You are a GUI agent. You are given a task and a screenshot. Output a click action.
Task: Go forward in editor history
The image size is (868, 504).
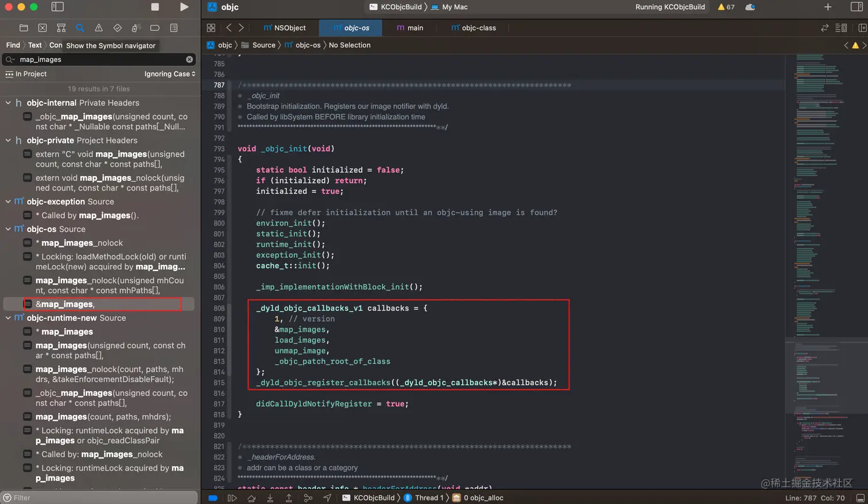click(241, 28)
